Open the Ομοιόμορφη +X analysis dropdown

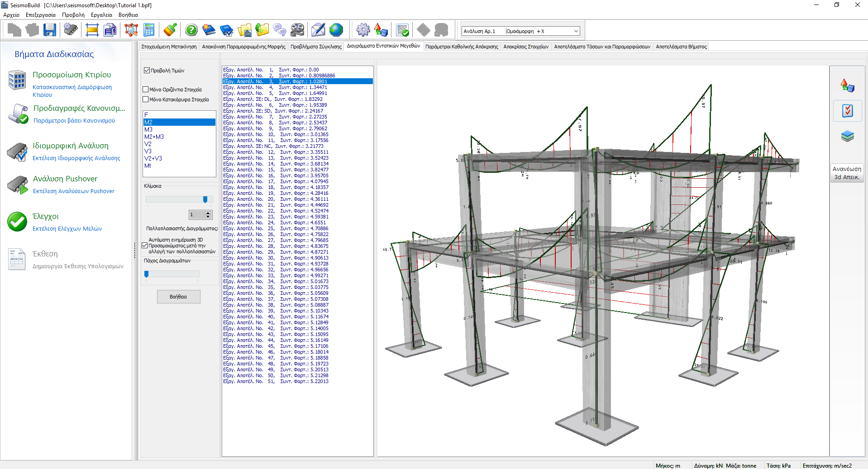click(x=576, y=31)
